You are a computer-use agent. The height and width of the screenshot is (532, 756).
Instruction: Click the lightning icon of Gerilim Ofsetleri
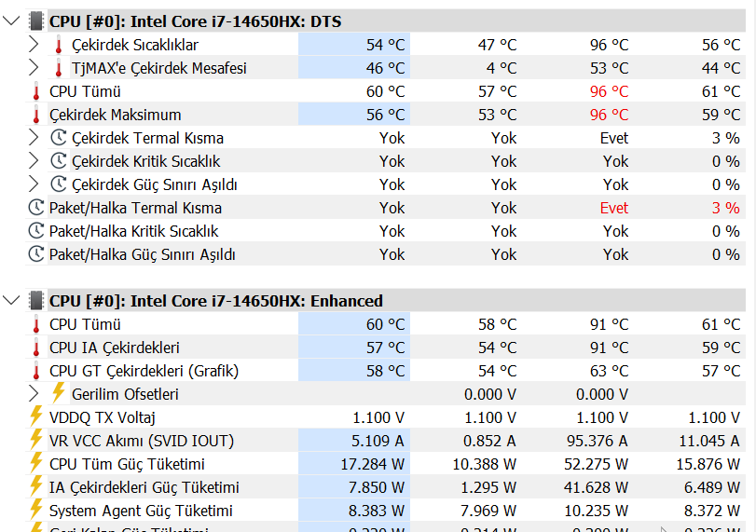tap(59, 392)
